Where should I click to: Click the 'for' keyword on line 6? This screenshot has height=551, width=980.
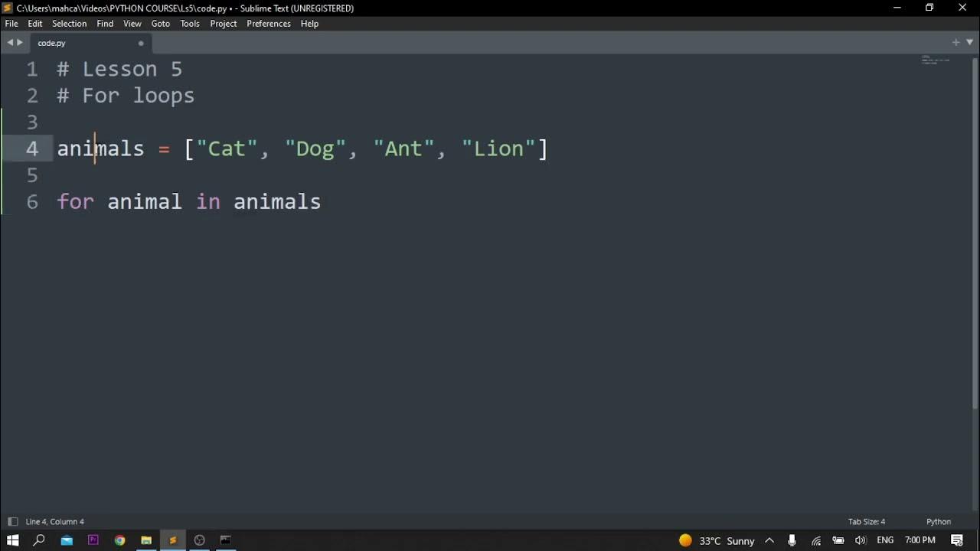[x=76, y=202]
